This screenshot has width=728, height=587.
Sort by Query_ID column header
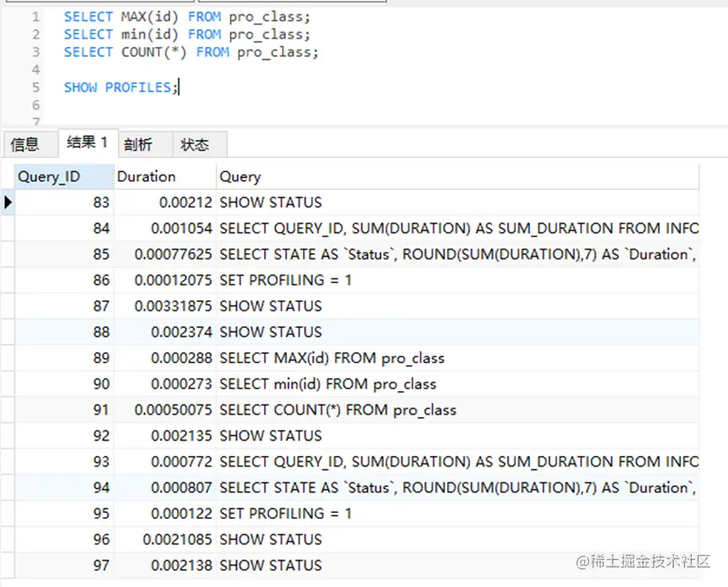(x=64, y=177)
